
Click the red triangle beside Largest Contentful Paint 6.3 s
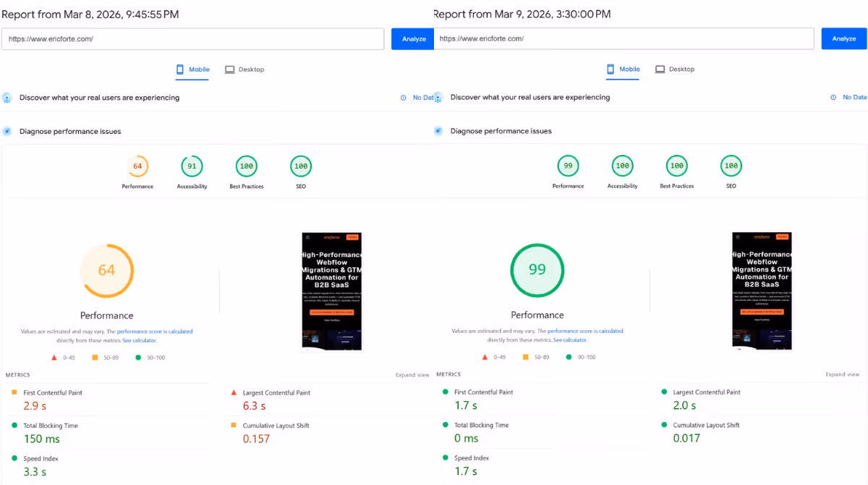pyautogui.click(x=234, y=392)
